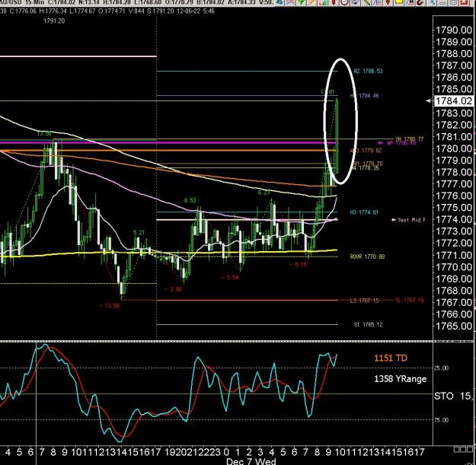Viewport: 476px width, 465px height.
Task: Click the 1791.20 value near top left
Action: coord(54,21)
